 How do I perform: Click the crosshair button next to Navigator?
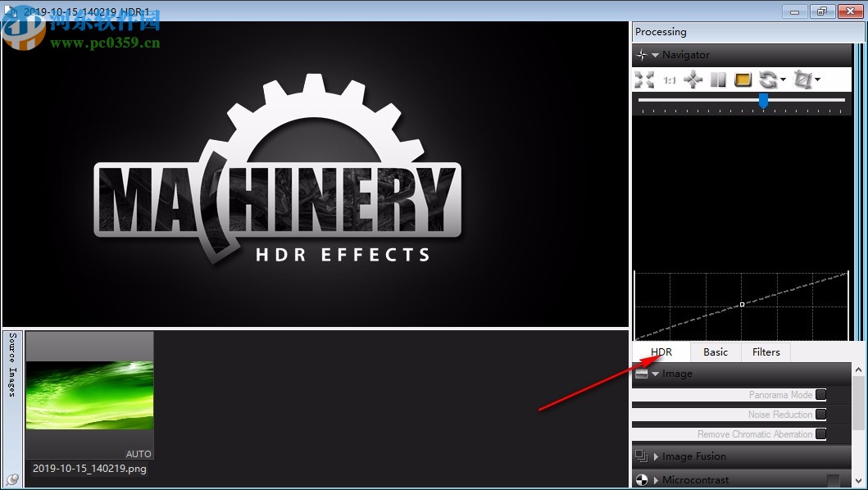(641, 54)
